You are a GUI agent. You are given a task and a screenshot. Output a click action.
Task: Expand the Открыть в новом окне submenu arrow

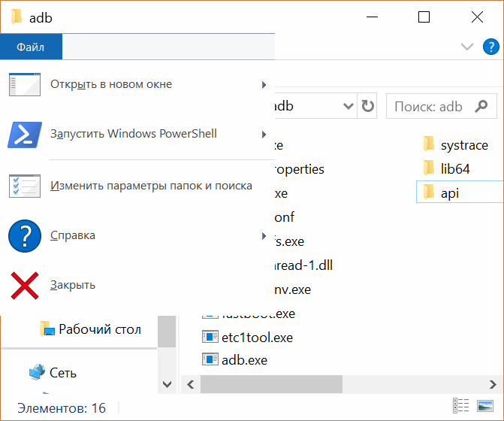coord(264,85)
